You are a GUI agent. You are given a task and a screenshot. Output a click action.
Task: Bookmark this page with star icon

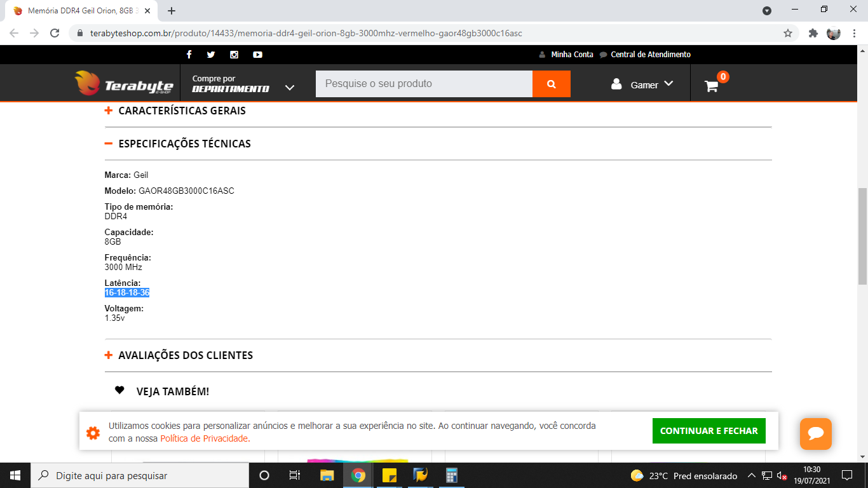coord(788,33)
